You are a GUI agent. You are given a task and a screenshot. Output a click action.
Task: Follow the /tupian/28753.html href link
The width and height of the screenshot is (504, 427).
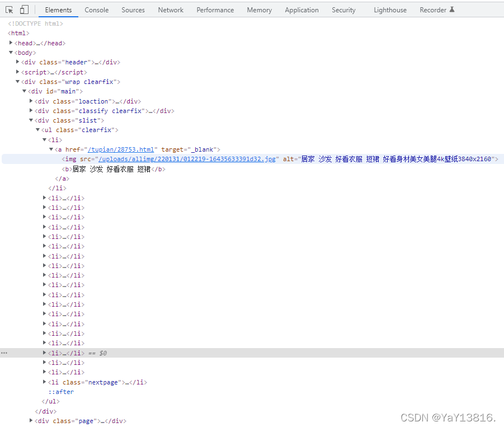click(121, 149)
